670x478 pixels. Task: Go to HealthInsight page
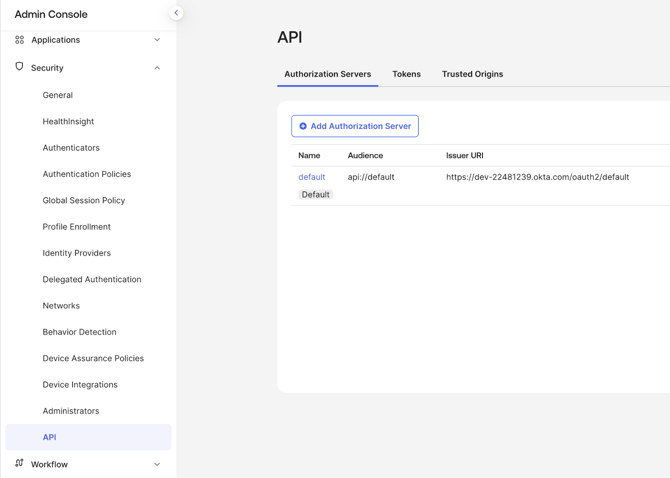tap(68, 121)
